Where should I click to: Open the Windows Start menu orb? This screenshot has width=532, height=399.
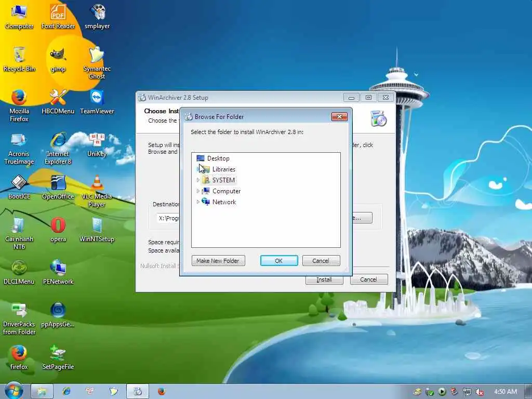(x=14, y=391)
